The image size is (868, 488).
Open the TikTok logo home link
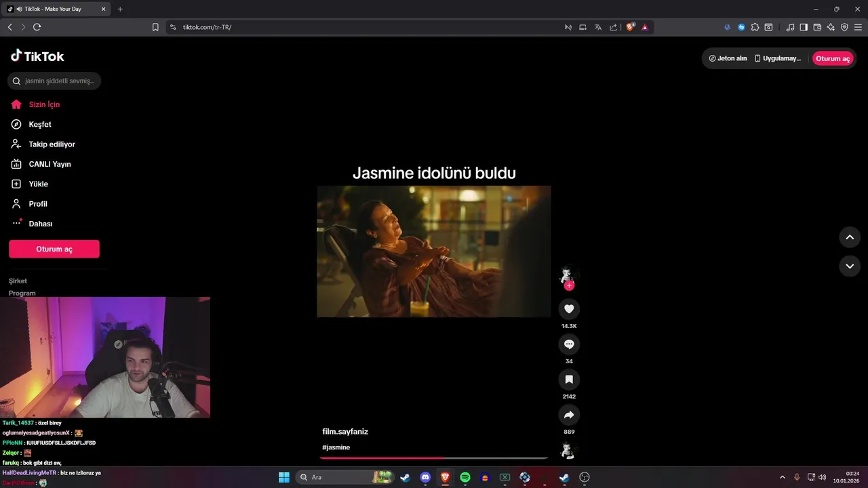(37, 56)
